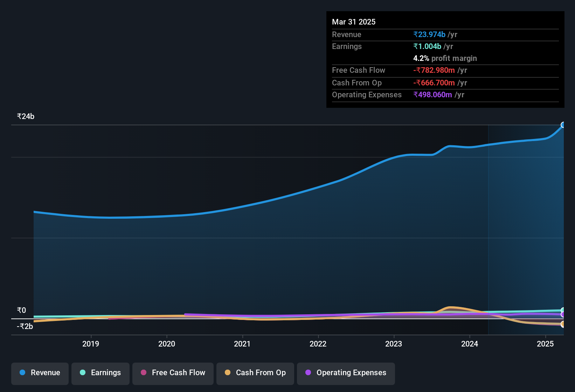Screen dimensions: 575x392
Task: Click the -₹2b y-axis label
Action: 25,327
